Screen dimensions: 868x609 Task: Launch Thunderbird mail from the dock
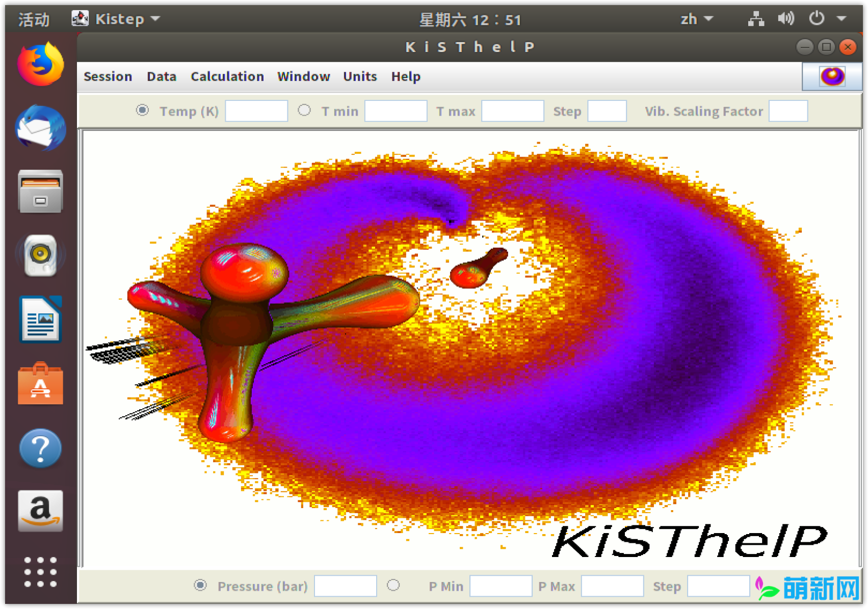[x=41, y=128]
